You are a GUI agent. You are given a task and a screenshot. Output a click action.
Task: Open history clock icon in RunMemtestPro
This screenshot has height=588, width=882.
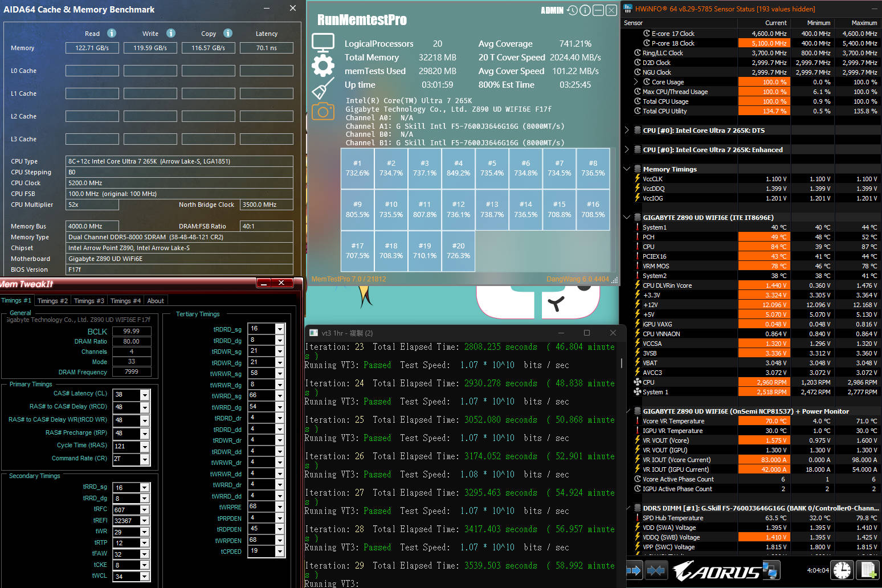(572, 10)
